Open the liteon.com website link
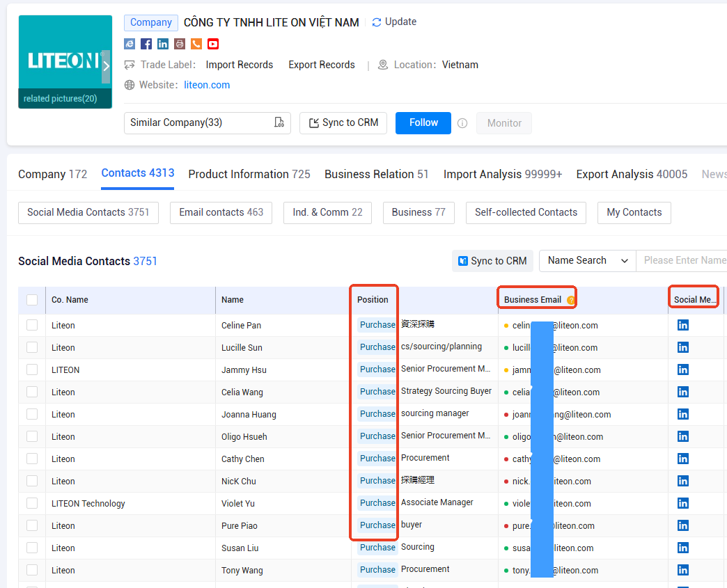 [x=207, y=85]
